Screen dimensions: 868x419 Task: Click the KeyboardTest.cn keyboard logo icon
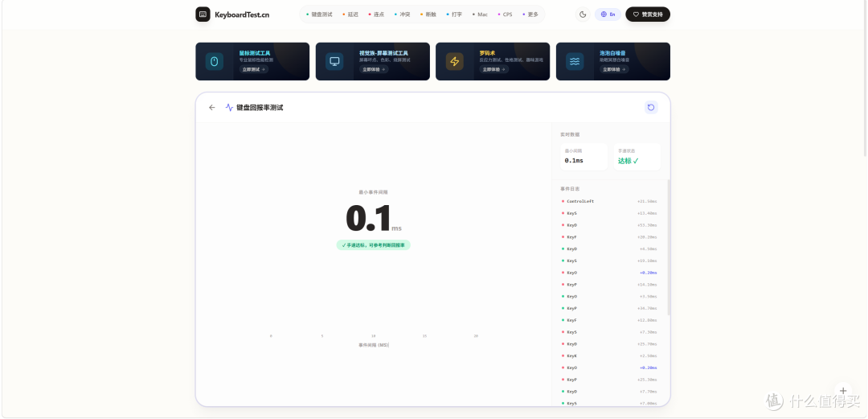click(x=203, y=14)
